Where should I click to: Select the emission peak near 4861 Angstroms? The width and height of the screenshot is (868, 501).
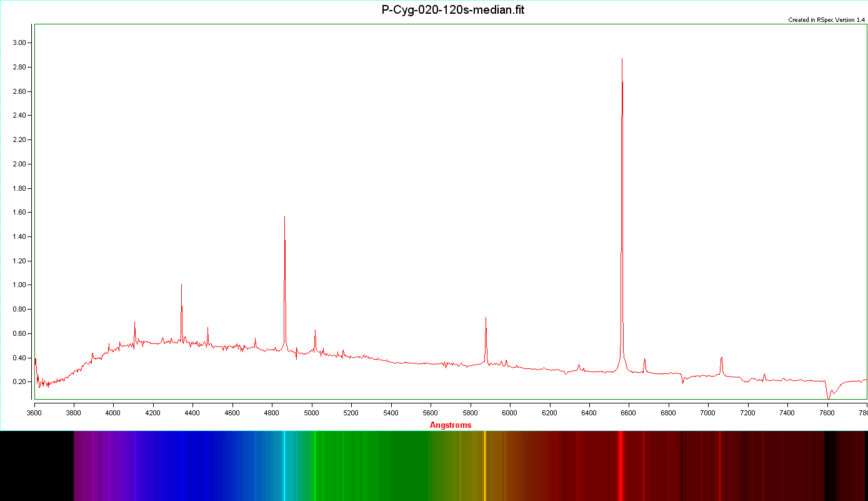pyautogui.click(x=284, y=218)
